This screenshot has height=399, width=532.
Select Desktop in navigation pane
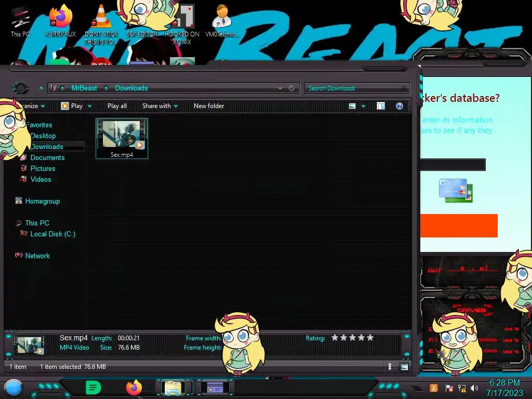coord(43,136)
